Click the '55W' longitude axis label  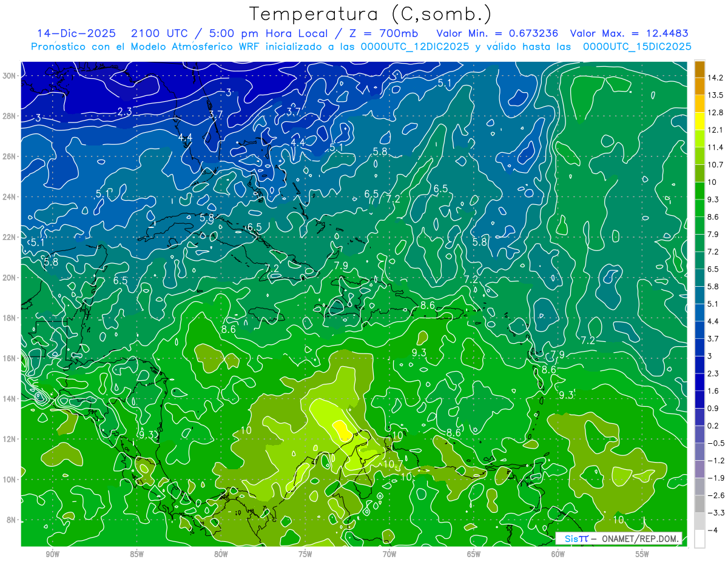[642, 554]
